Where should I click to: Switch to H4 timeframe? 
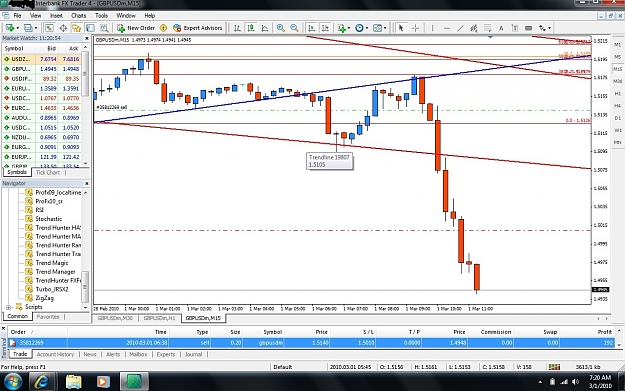pos(617,106)
